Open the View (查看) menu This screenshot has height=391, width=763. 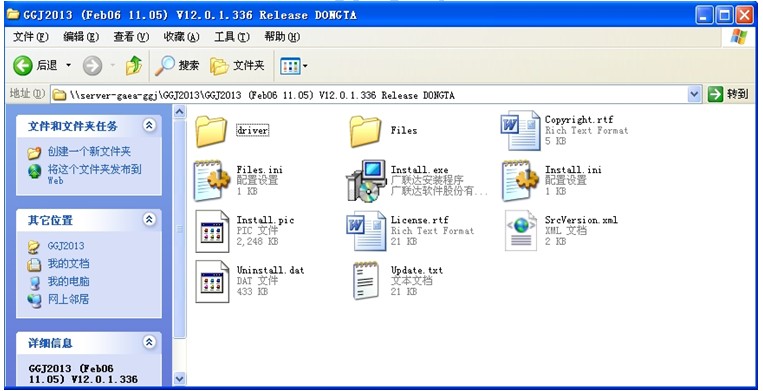tap(131, 37)
